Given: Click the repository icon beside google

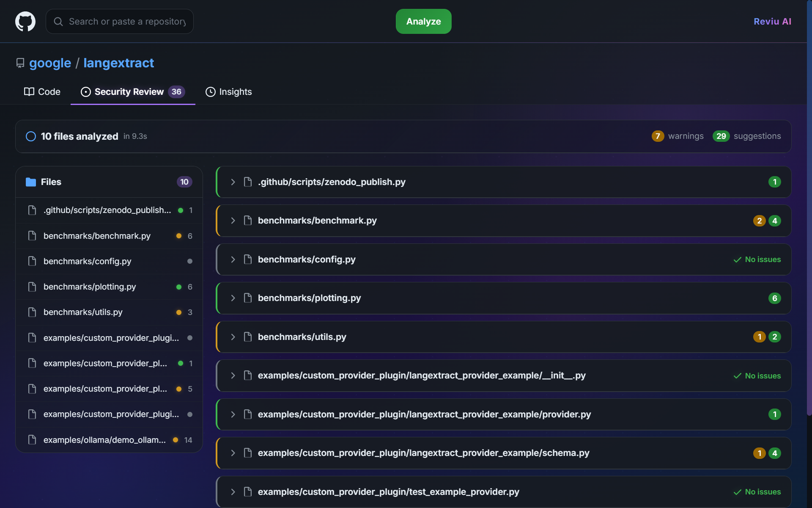Looking at the screenshot, I should click(20, 63).
